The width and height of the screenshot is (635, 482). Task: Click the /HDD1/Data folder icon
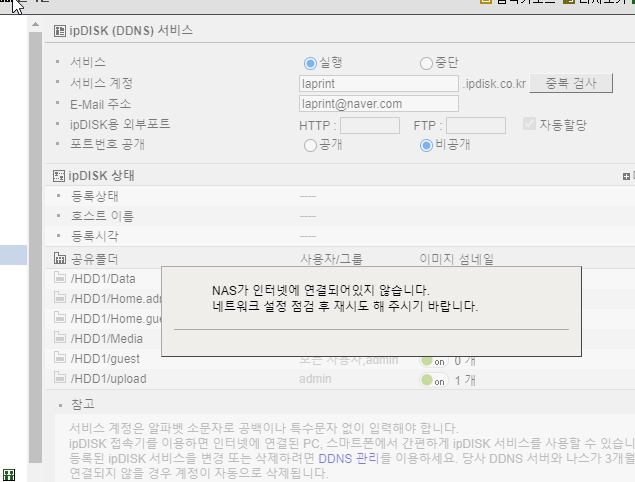coord(60,277)
